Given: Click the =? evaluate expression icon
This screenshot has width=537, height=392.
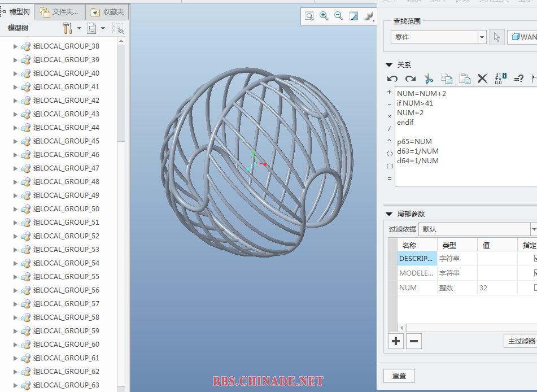Looking at the screenshot, I should tap(518, 79).
